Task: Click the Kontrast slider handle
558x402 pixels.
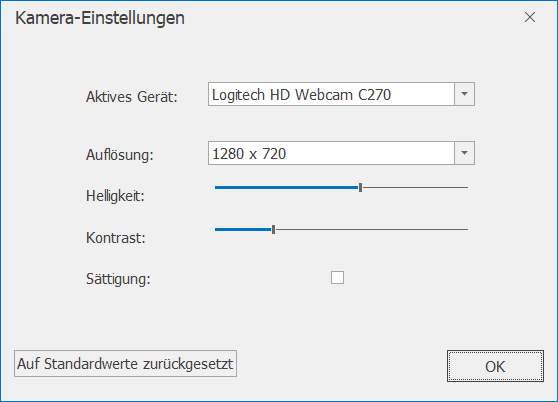Action: 273,229
